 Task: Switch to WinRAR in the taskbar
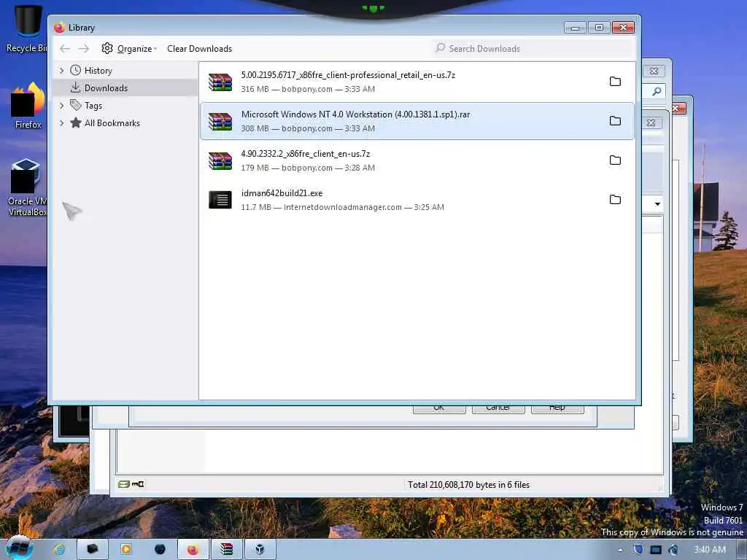[226, 549]
